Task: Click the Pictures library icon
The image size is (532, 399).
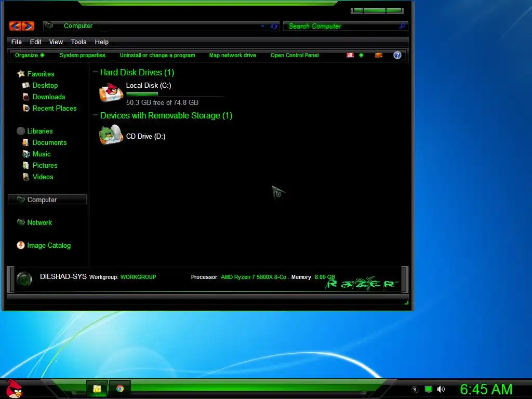Action: [x=26, y=165]
